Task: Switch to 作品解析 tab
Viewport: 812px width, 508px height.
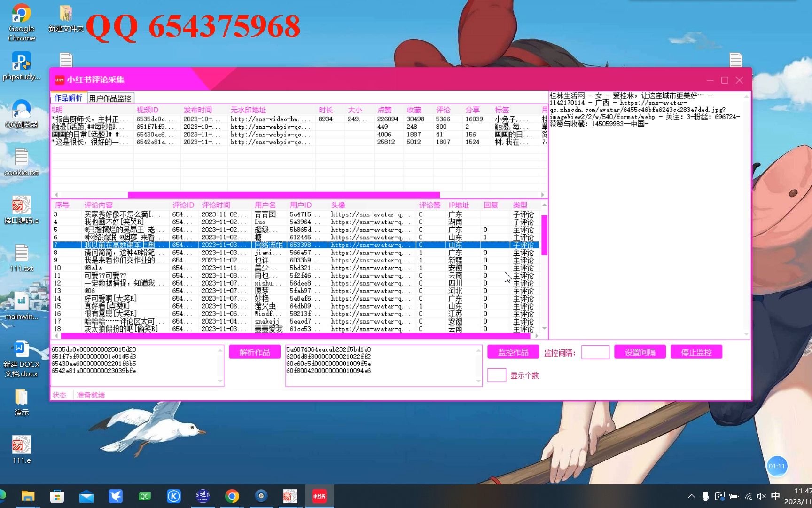Action: 69,98
